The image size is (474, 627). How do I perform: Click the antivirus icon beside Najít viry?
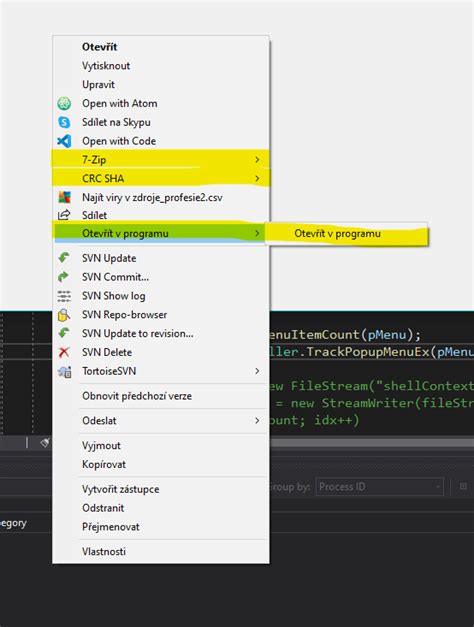(64, 197)
